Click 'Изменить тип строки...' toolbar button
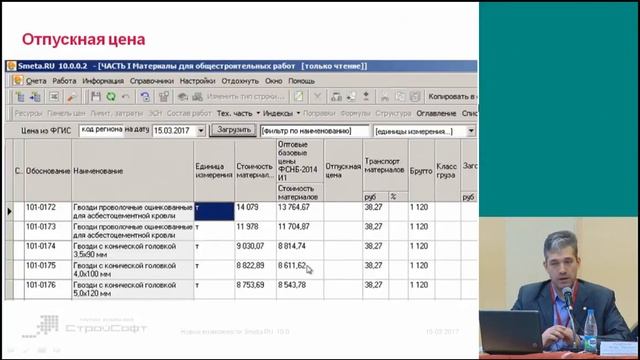Image resolution: width=640 pixels, height=360 pixels. point(245,97)
